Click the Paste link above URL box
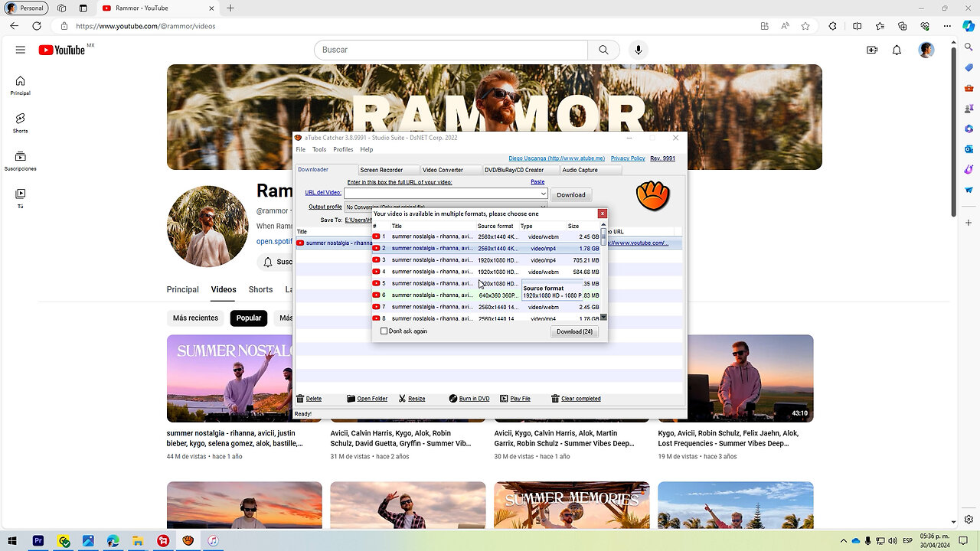Viewport: 980px width, 551px height. [x=537, y=182]
